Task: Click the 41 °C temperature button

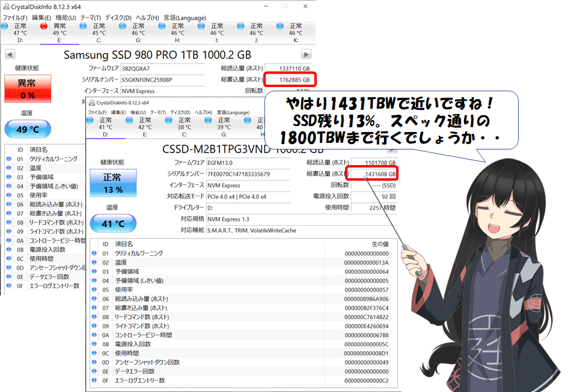Action: tap(113, 224)
